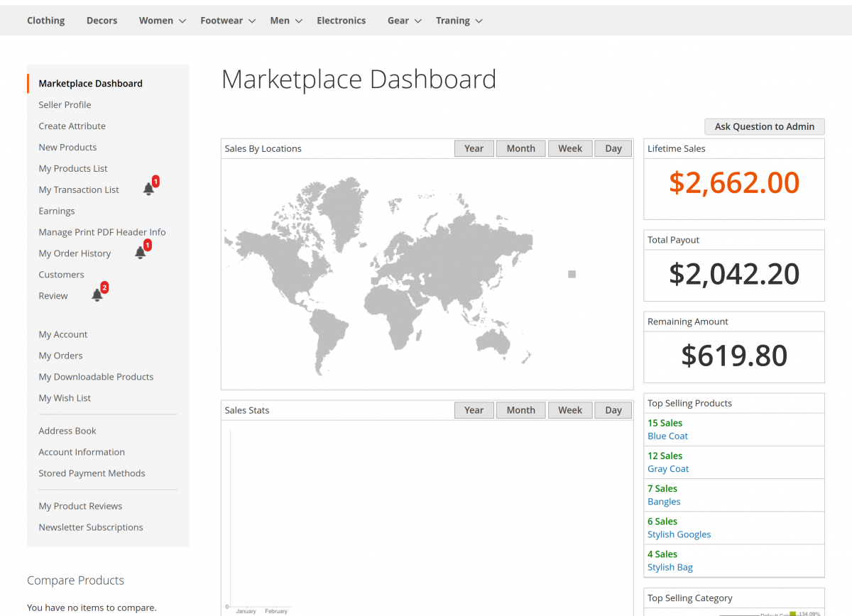Viewport: 852px width, 616px height.
Task: Click Australia on the sales map
Action: click(x=493, y=341)
